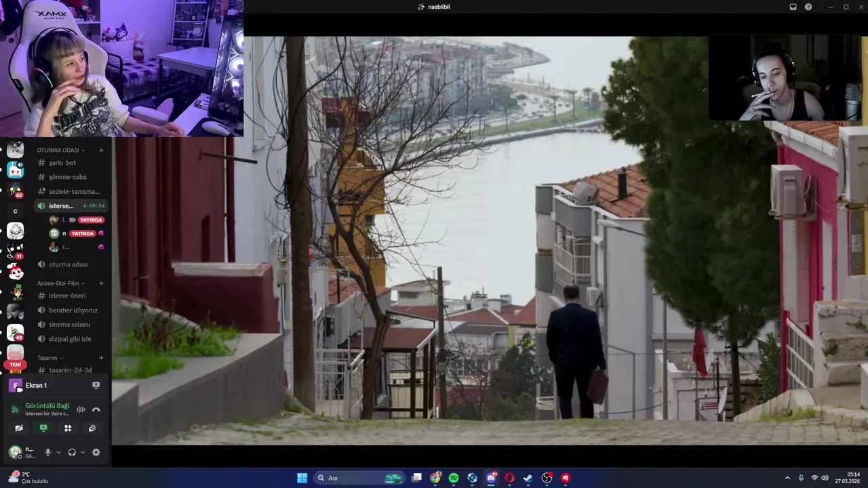This screenshot has width=868, height=488.
Task: Collapse the OTURMA ODASI category
Action: (x=61, y=150)
